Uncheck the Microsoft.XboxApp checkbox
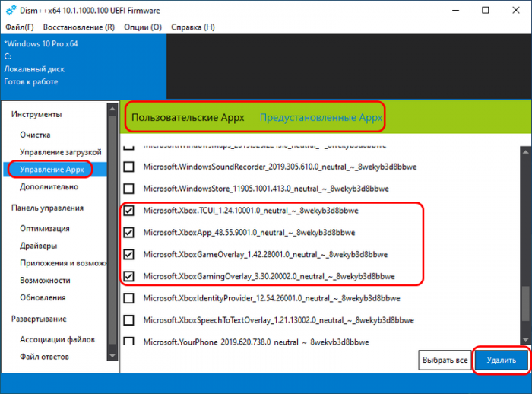Viewport: 532px width, 394px height. [128, 233]
